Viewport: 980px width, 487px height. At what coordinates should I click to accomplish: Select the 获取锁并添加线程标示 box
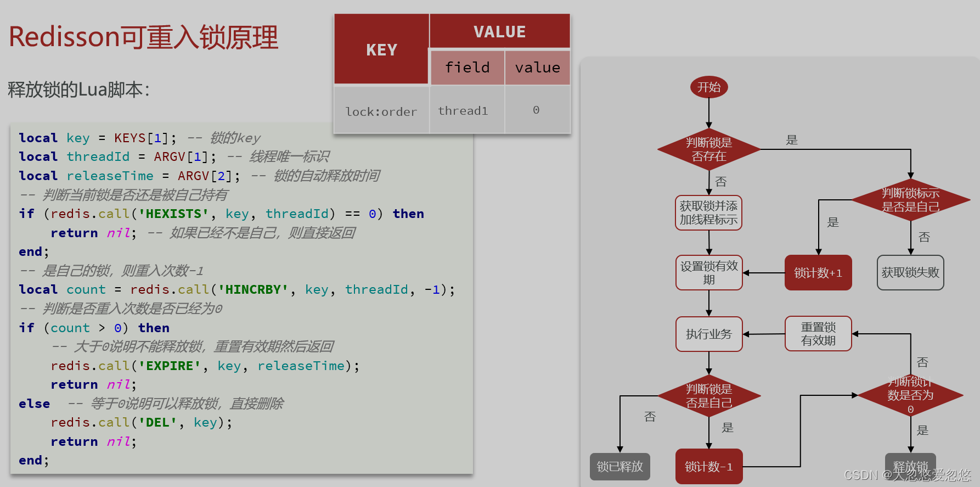[709, 213]
